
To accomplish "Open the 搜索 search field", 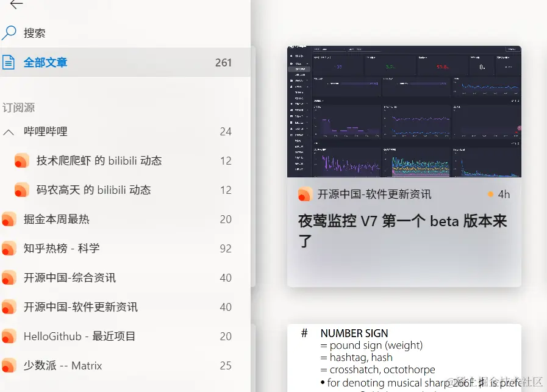I will (x=125, y=33).
